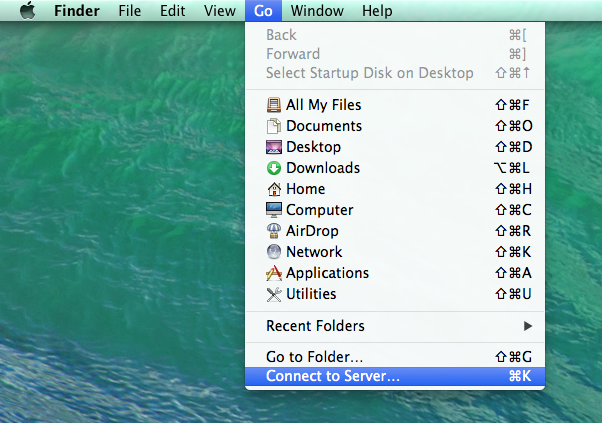602x423 pixels.
Task: Click the Finder application menu
Action: click(x=77, y=11)
